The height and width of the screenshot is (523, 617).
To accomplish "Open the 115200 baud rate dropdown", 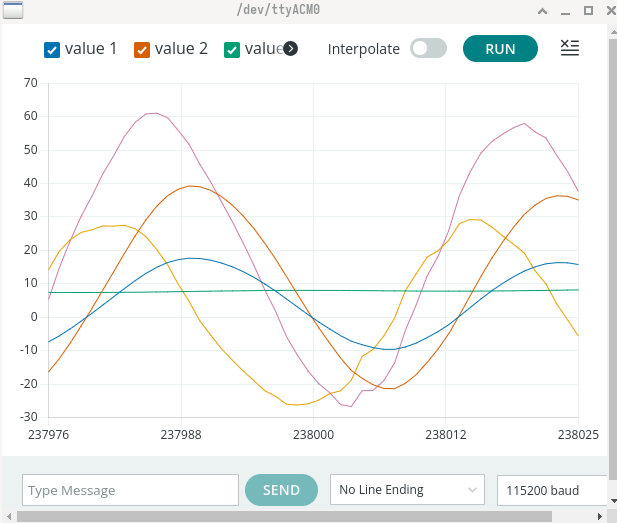I will [x=553, y=490].
